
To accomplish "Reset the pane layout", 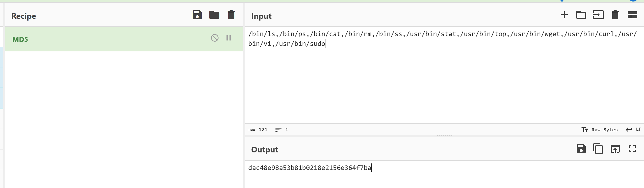I will click(632, 15).
